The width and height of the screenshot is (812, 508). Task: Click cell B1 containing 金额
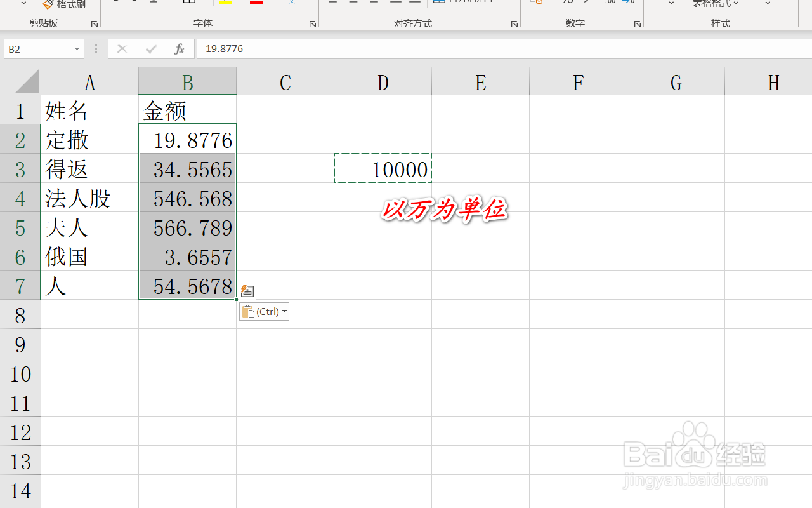[188, 110]
